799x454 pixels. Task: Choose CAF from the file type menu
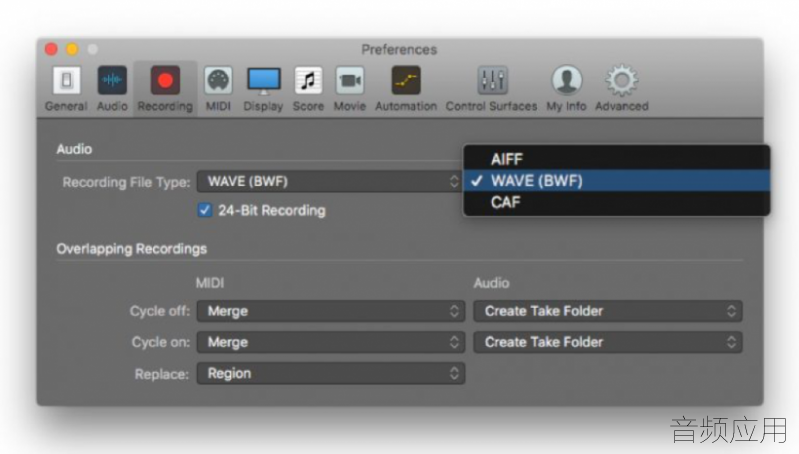(617, 202)
